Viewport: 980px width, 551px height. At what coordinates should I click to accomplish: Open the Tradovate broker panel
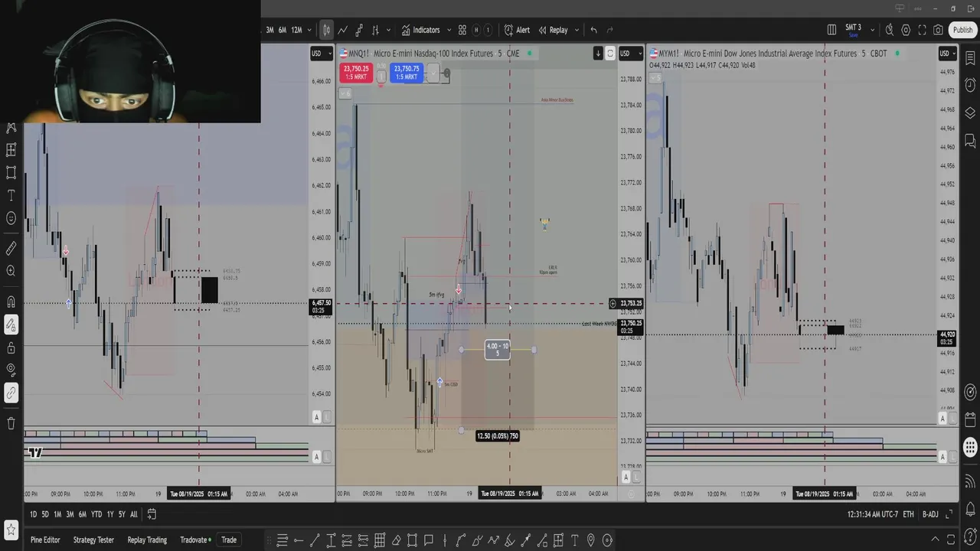coord(196,540)
